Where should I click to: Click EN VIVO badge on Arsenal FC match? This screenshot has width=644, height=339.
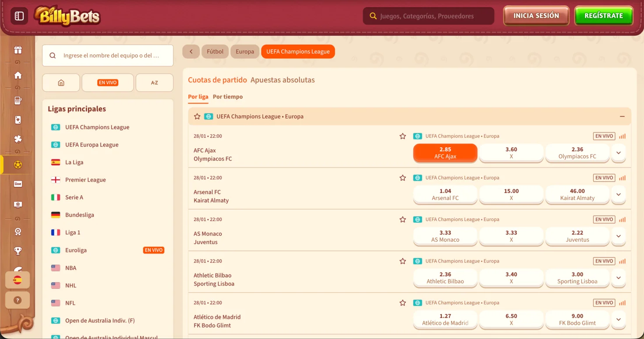[x=604, y=178]
